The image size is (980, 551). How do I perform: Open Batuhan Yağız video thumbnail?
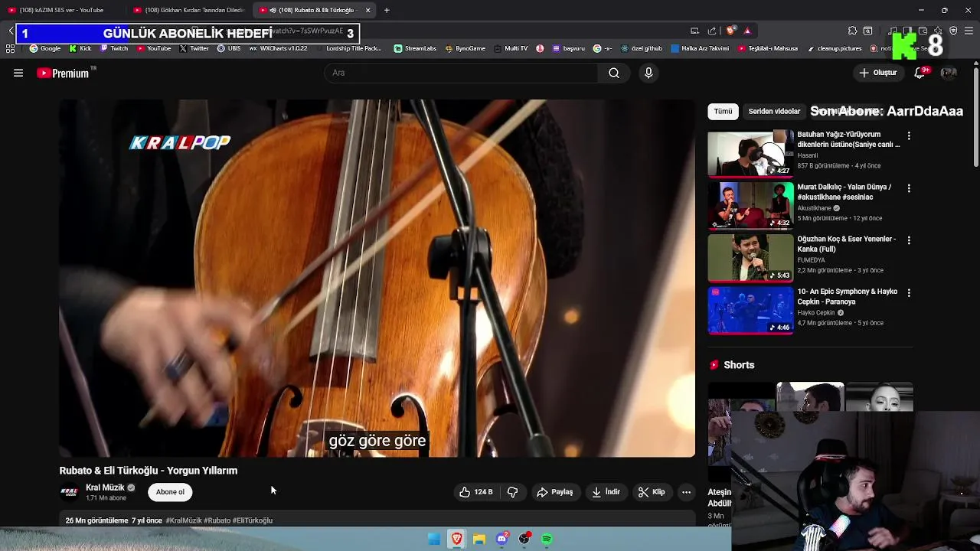[x=750, y=153]
